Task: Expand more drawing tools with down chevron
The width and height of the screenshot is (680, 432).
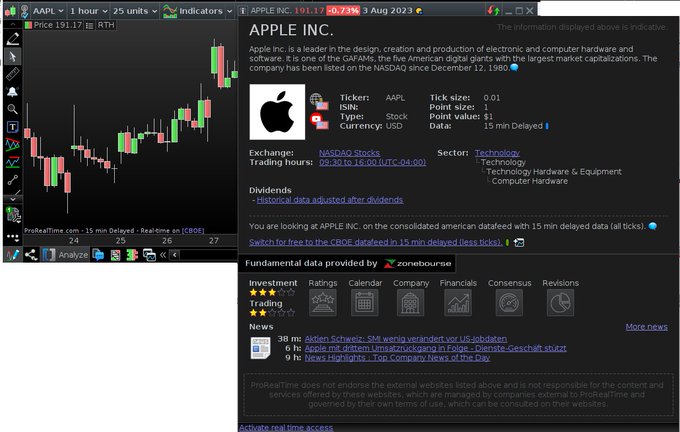Action: 13,199
